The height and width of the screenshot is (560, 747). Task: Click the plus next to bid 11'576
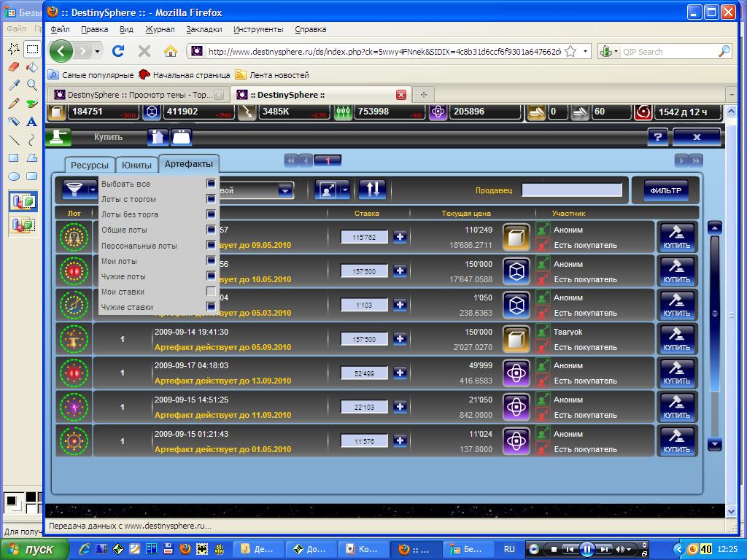pos(400,441)
